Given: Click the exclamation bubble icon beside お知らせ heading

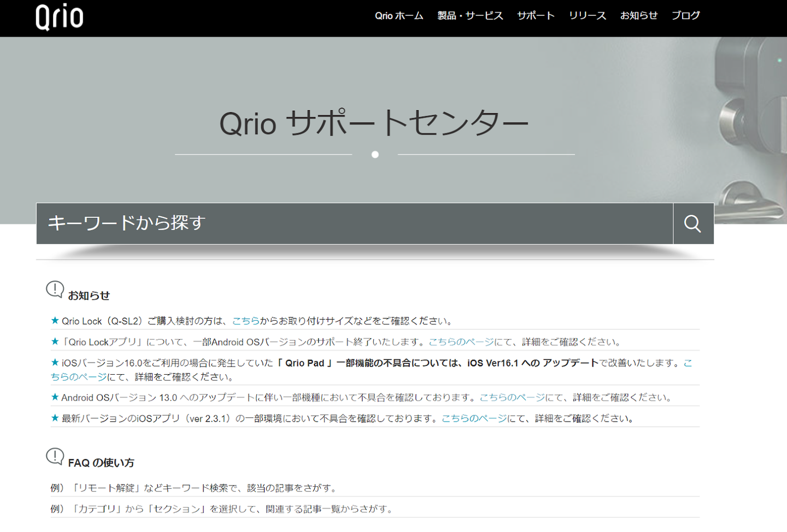Looking at the screenshot, I should tap(55, 289).
